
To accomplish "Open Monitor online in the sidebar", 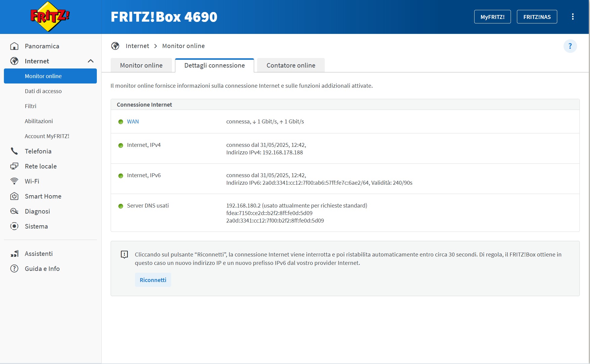I will 50,76.
